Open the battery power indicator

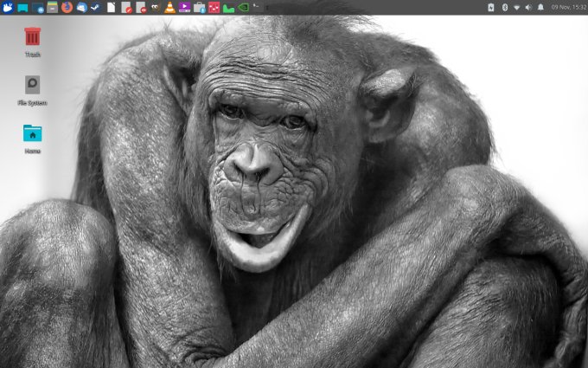[x=491, y=7]
